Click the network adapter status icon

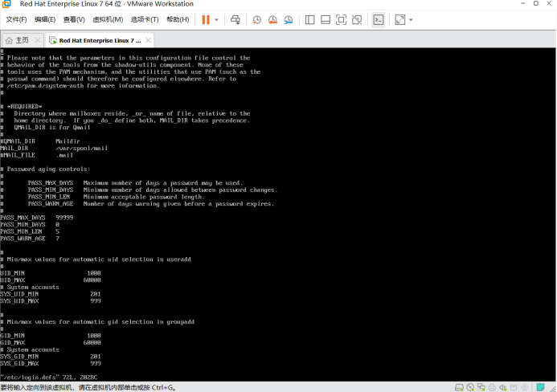point(481,387)
